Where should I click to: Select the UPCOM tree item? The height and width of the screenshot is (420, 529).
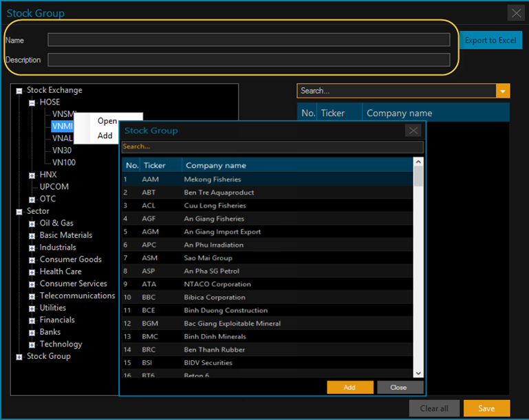54,187
